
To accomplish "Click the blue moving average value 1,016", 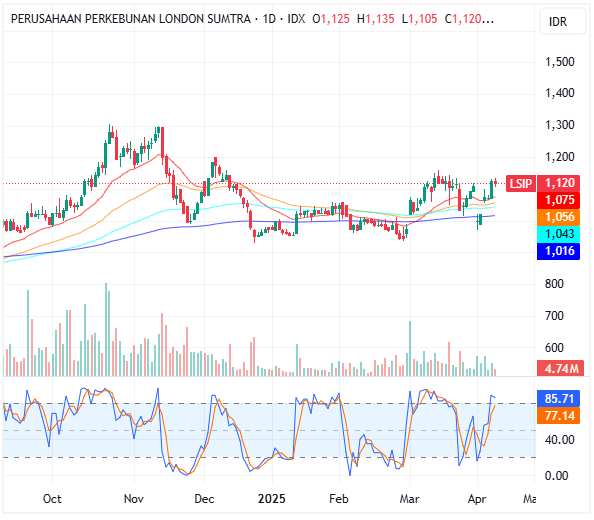I will (559, 251).
